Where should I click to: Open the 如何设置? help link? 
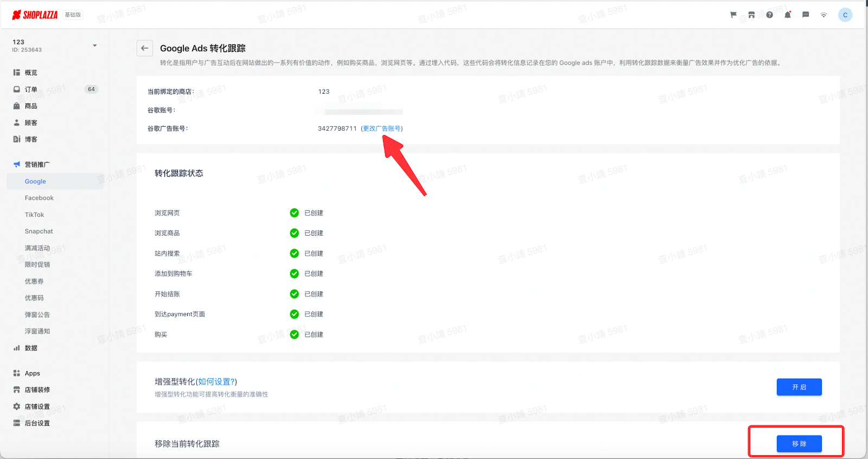tap(216, 382)
